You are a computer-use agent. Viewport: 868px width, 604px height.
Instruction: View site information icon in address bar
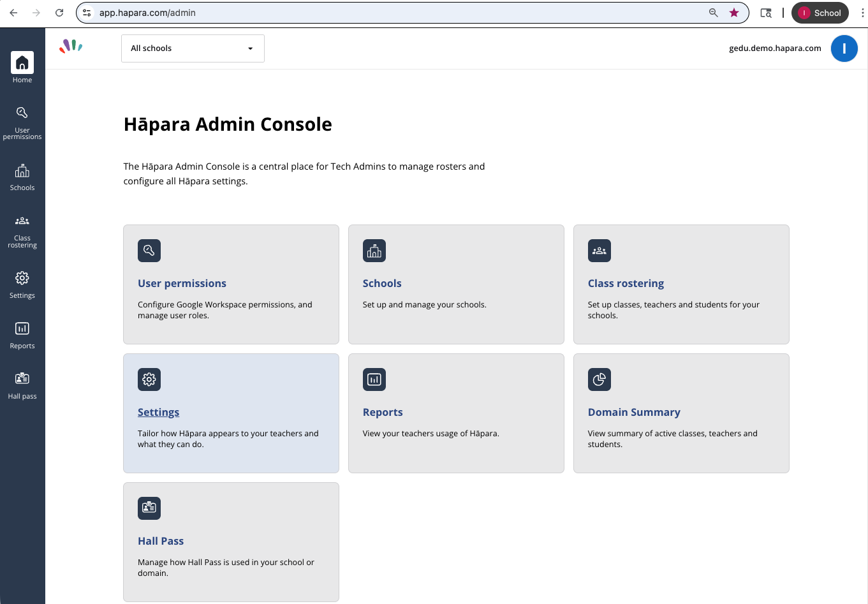point(87,13)
